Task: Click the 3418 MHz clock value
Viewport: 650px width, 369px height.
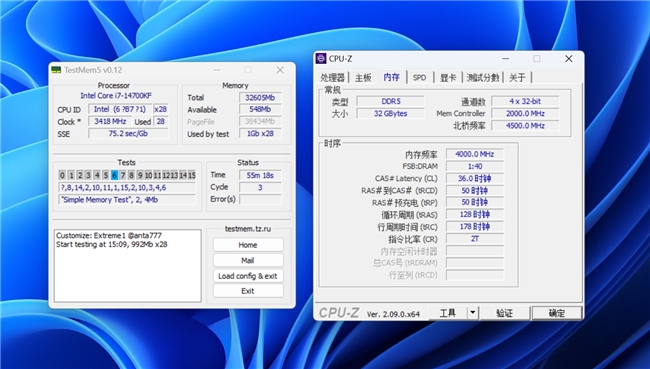Action: tap(110, 121)
